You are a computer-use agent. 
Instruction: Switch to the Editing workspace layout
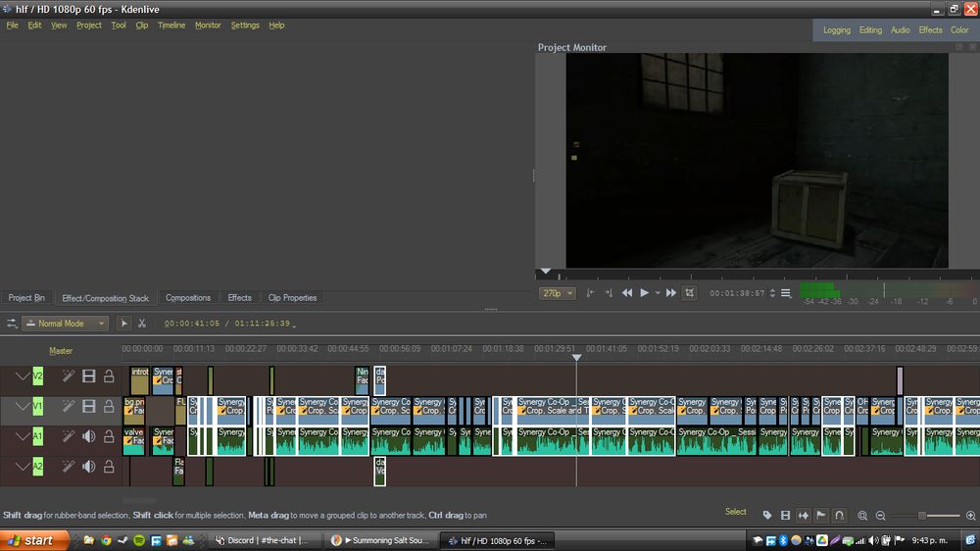click(x=870, y=30)
